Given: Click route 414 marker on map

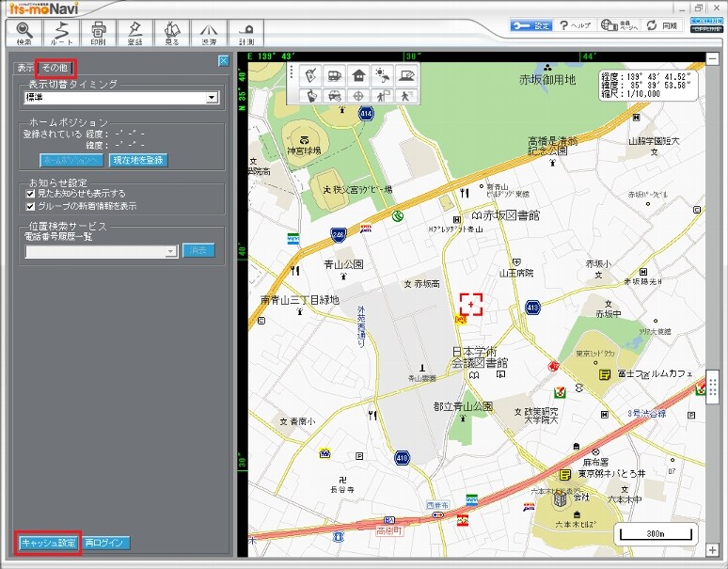Looking at the screenshot, I should pos(366,113).
